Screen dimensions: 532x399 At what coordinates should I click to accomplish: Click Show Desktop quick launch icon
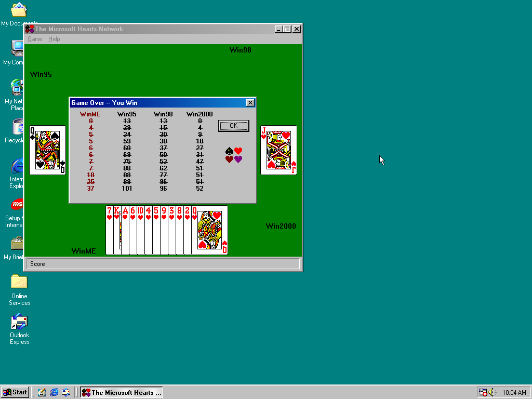(42, 392)
